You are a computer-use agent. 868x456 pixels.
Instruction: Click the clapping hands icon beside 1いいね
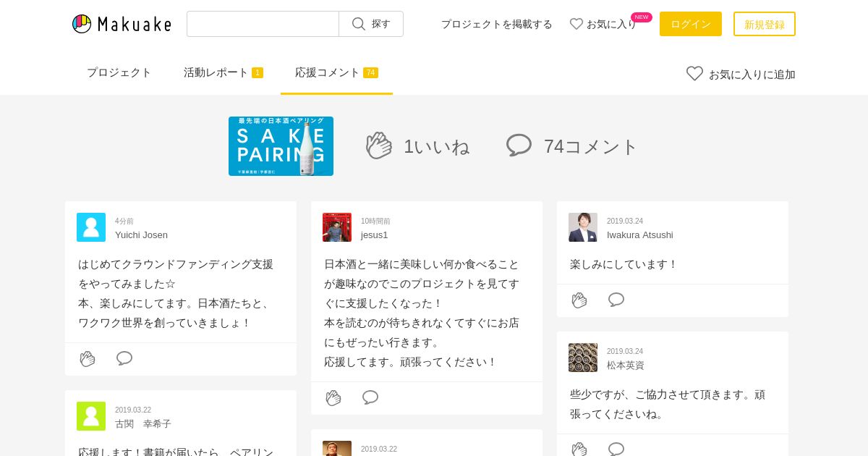coord(379,145)
